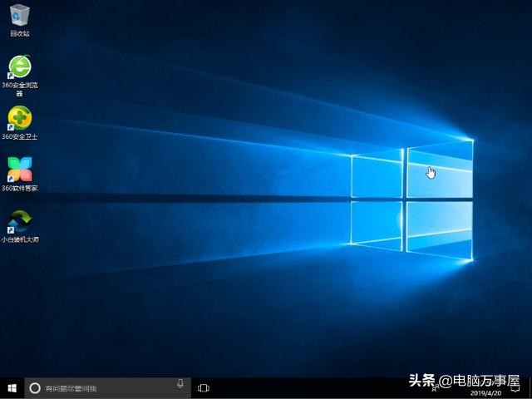Activate the Cortana microphone icon
The image size is (532, 399).
click(180, 383)
